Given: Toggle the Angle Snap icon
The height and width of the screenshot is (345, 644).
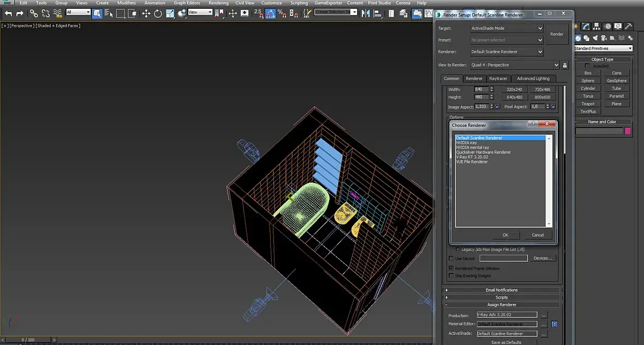Looking at the screenshot, I should [270, 13].
